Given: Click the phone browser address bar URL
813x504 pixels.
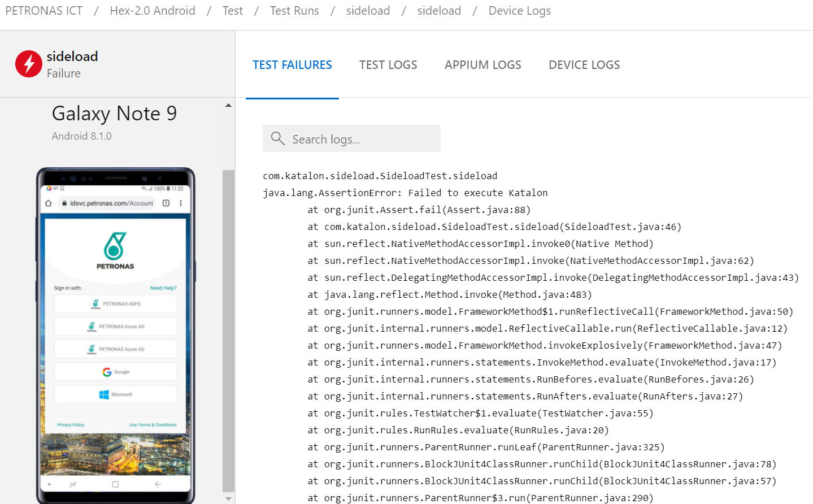Looking at the screenshot, I should [x=111, y=203].
